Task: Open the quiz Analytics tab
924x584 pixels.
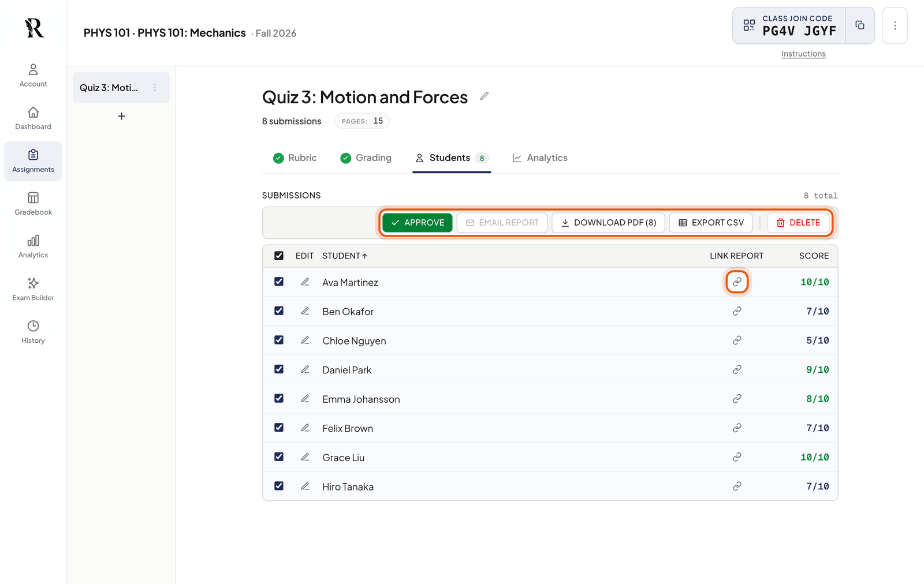Action: click(540, 158)
